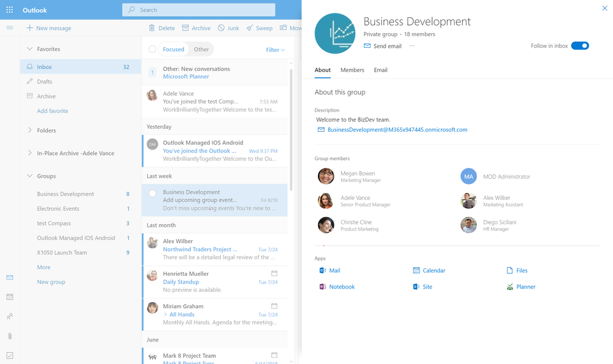Screen dimensions: 613x364
Task: Expand the Folders section
Action: pos(29,130)
